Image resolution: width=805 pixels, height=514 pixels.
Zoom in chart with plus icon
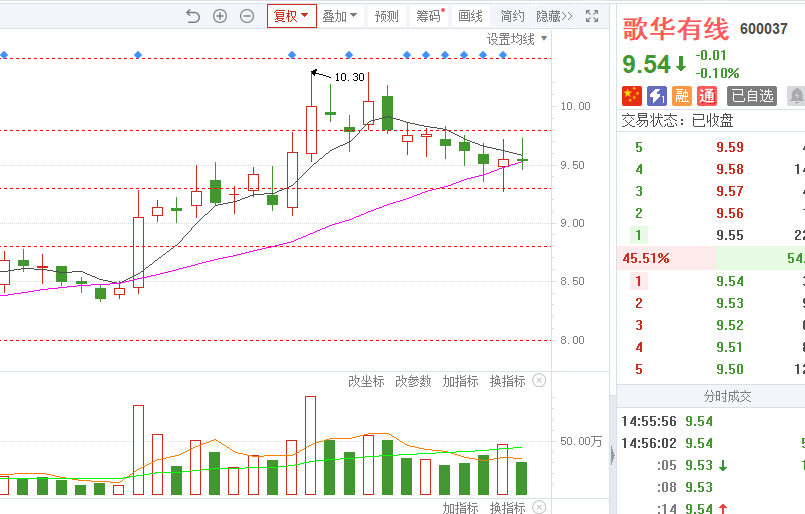pyautogui.click(x=220, y=16)
